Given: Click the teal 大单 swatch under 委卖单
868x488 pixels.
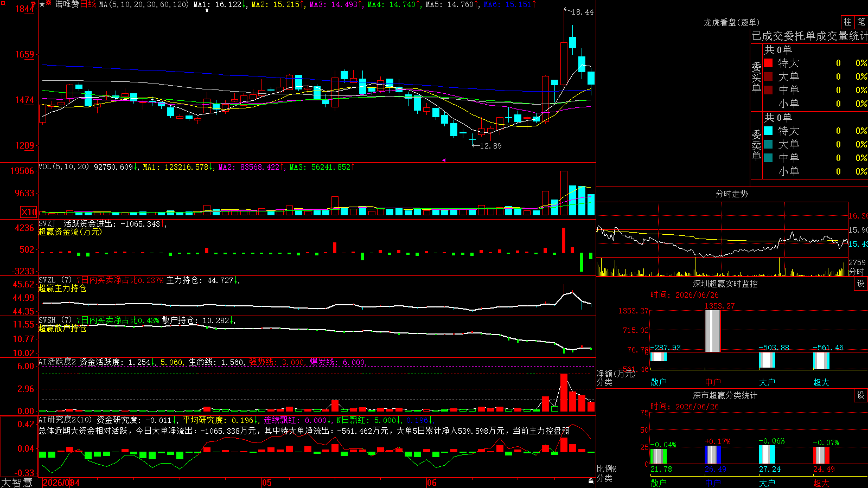Looking at the screenshot, I should pyautogui.click(x=768, y=144).
